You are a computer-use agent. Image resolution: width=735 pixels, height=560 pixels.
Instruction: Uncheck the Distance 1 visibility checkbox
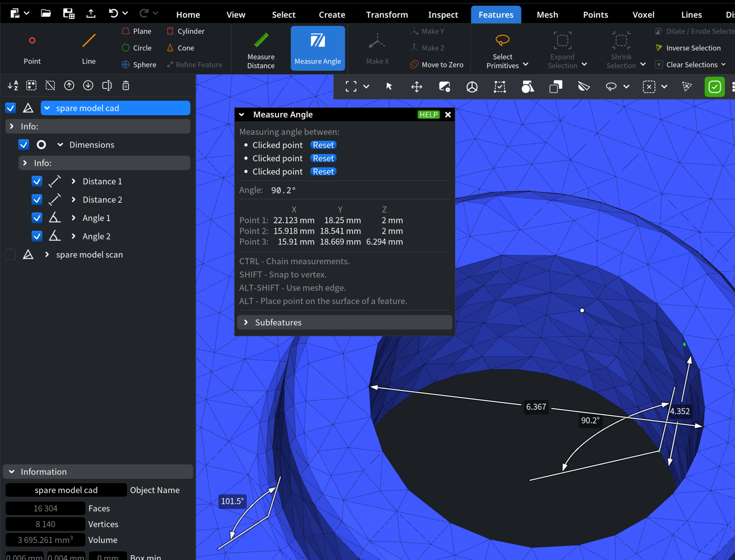(37, 181)
